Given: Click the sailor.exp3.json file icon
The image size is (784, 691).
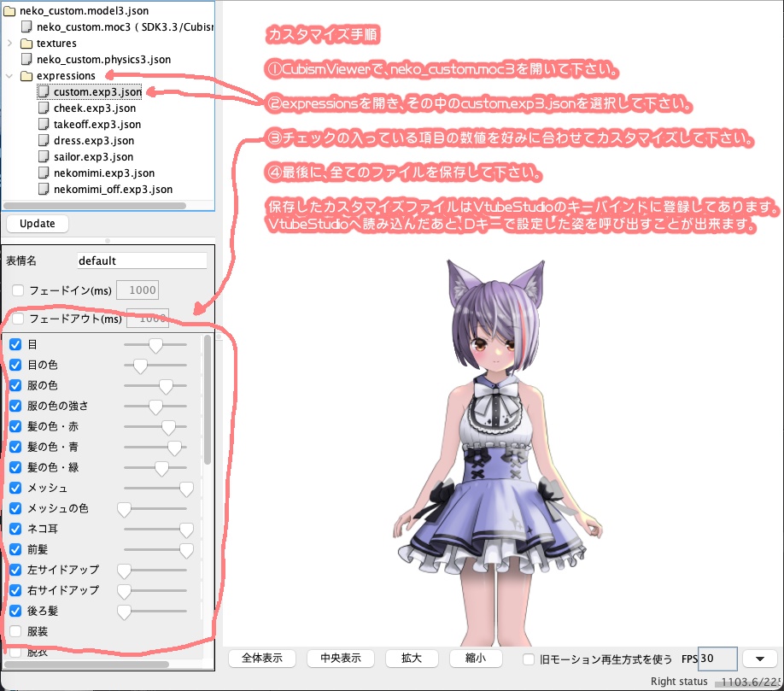Looking at the screenshot, I should [44, 157].
